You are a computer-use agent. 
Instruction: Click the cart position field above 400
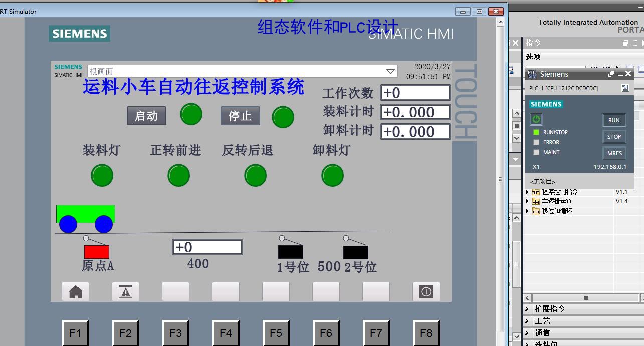(207, 247)
